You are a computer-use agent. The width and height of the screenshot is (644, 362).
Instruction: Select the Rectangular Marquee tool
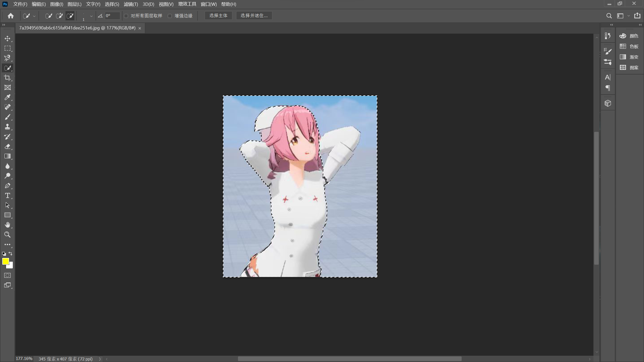point(8,48)
